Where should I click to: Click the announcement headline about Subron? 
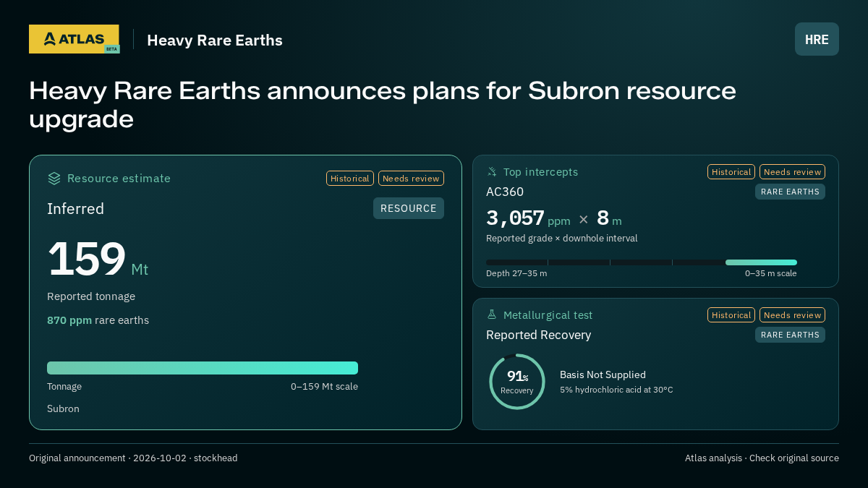383,105
